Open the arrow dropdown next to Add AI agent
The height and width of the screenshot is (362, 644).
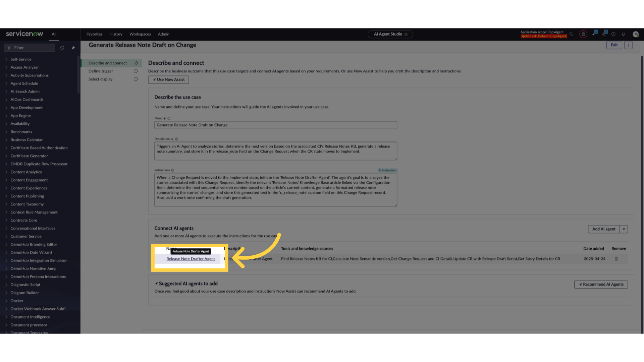624,229
